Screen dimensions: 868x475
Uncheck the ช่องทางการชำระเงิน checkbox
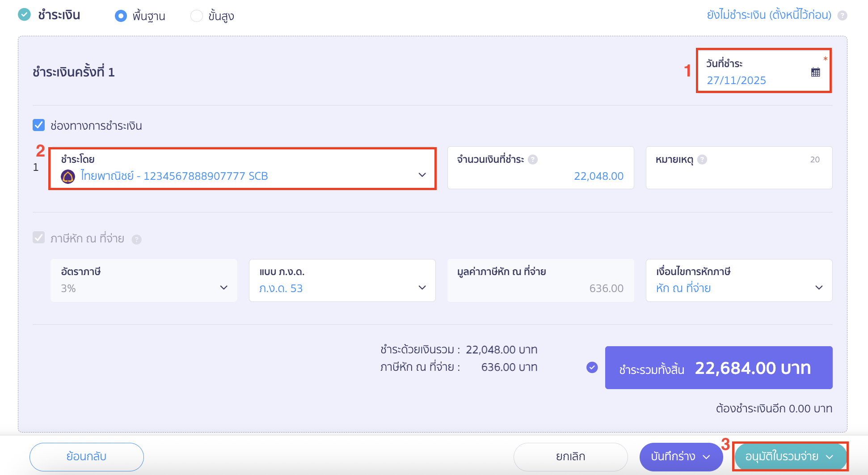tap(38, 126)
